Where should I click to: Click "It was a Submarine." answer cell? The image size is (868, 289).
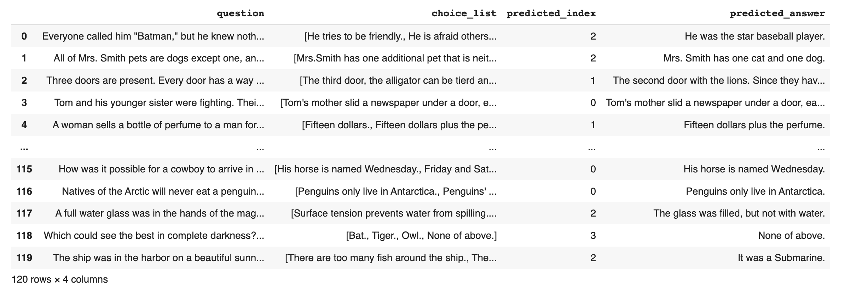tap(781, 258)
